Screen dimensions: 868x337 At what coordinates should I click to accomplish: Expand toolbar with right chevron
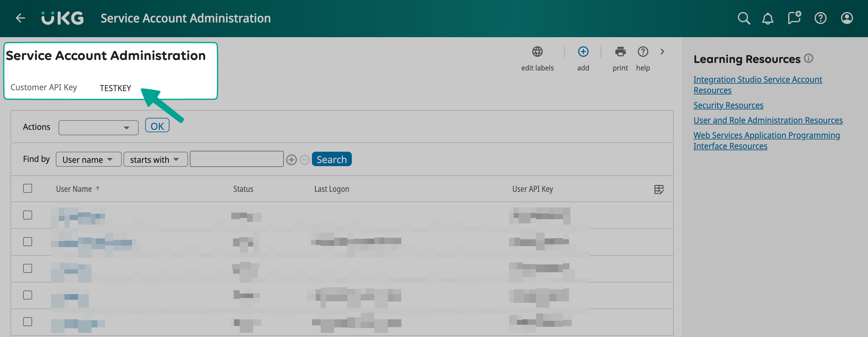[662, 52]
